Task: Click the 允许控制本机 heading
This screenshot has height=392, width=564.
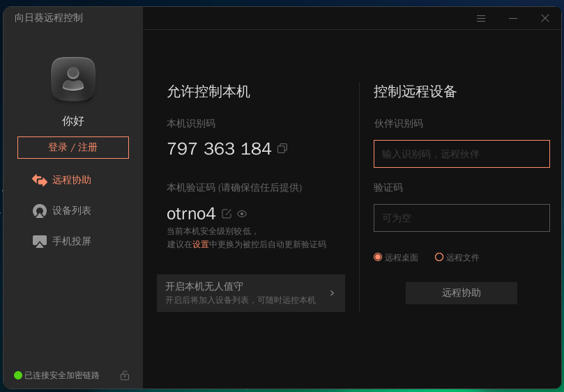Action: (x=208, y=92)
